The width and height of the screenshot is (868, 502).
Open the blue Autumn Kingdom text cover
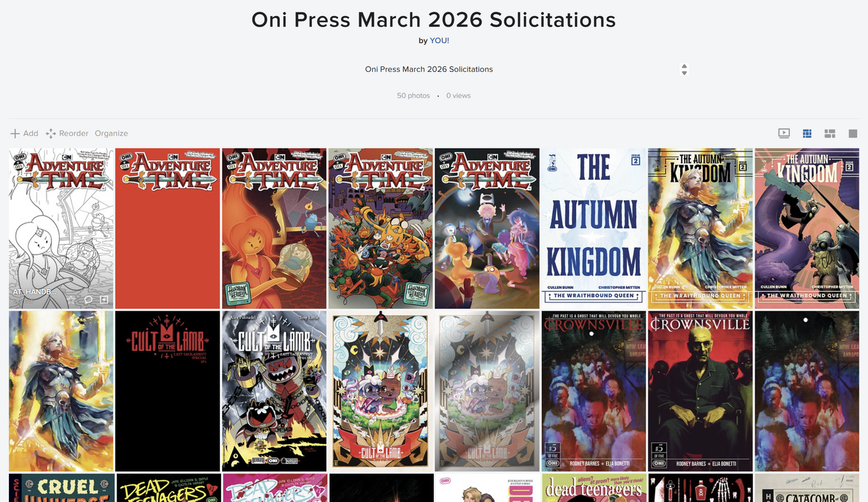593,229
